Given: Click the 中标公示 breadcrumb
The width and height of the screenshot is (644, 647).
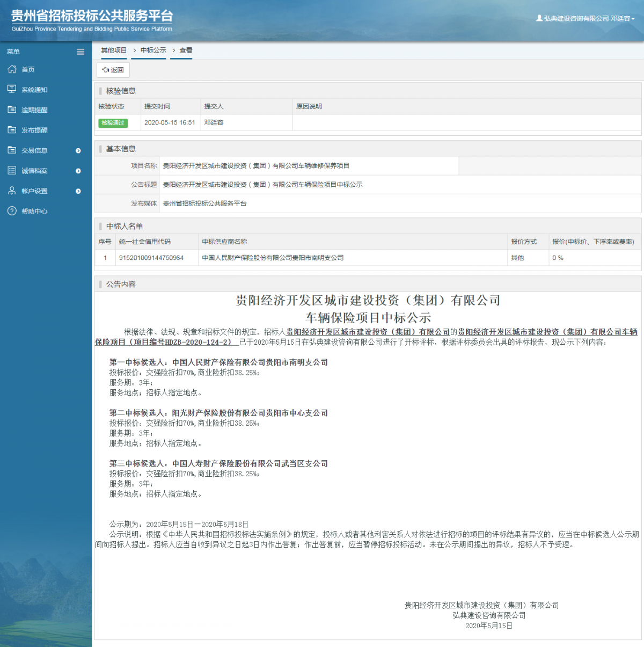Looking at the screenshot, I should (x=153, y=50).
